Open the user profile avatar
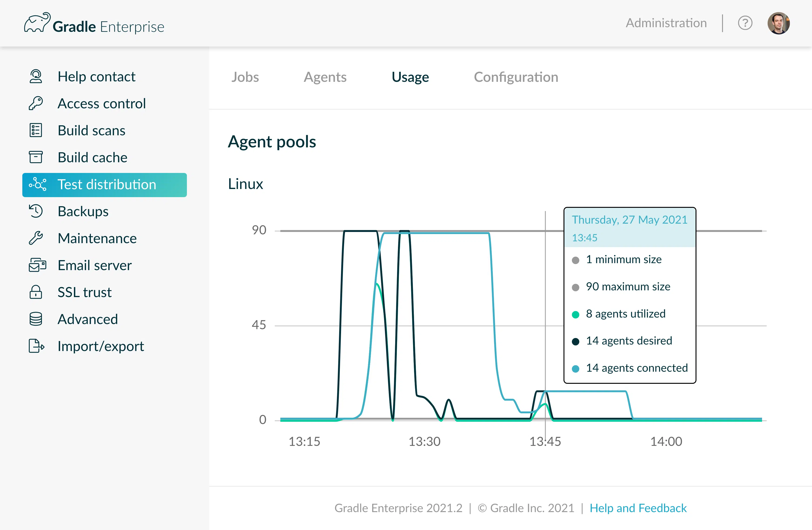The image size is (812, 530). 779,23
